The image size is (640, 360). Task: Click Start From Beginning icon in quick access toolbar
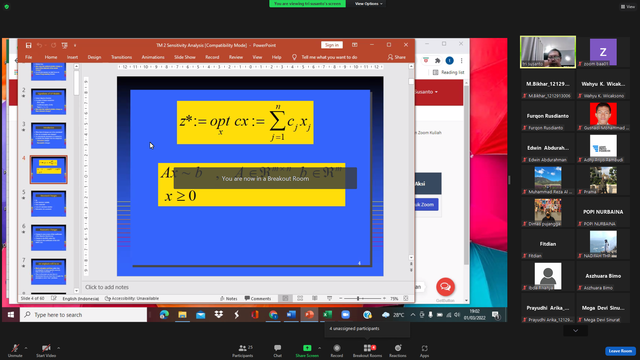pos(64,45)
